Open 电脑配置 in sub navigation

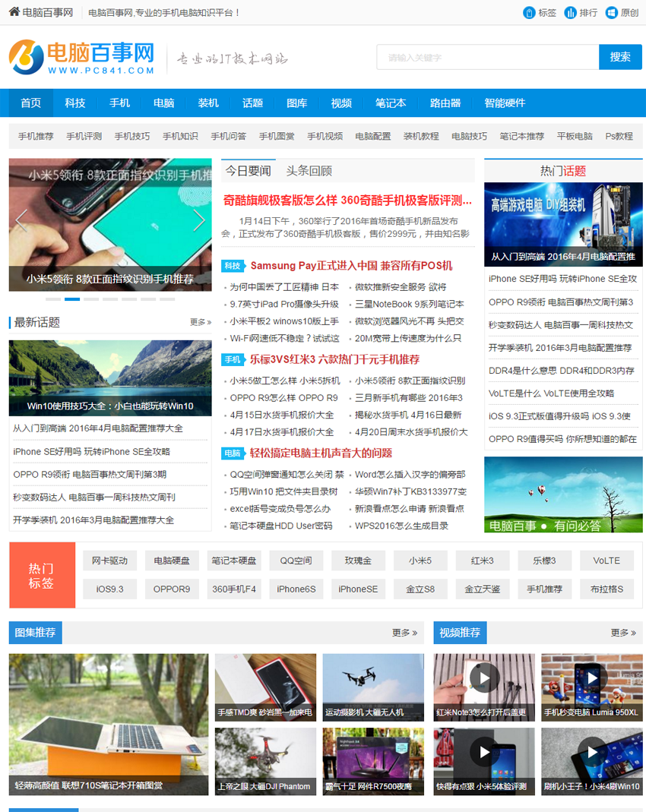373,136
